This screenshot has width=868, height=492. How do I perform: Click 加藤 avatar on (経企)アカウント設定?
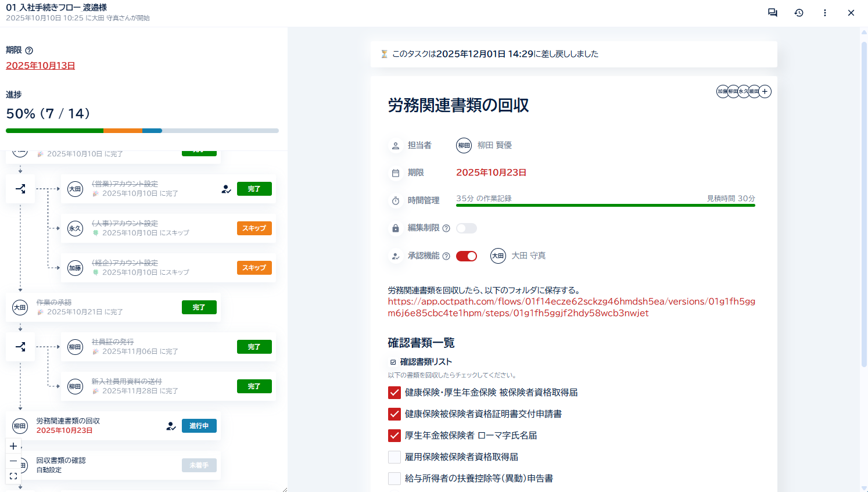coord(76,268)
